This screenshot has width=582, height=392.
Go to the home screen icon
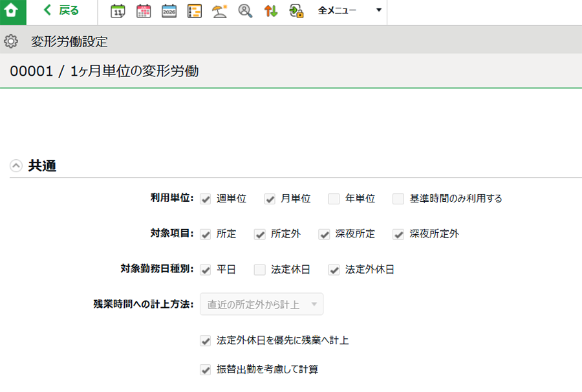coord(11,11)
